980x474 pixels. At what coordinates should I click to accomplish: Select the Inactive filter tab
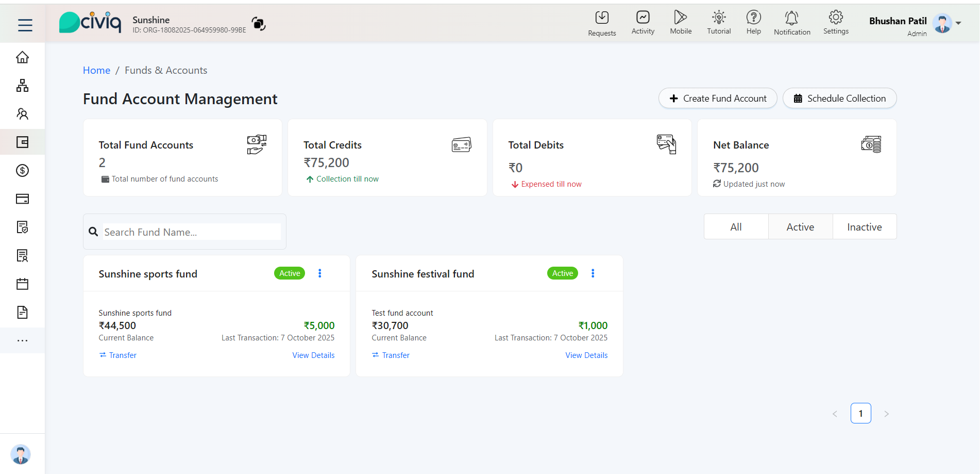864,227
